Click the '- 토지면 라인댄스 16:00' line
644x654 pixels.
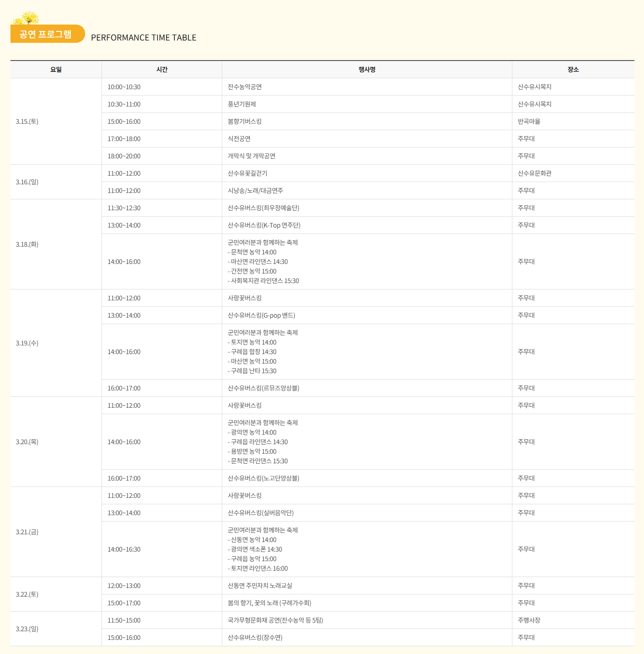258,568
